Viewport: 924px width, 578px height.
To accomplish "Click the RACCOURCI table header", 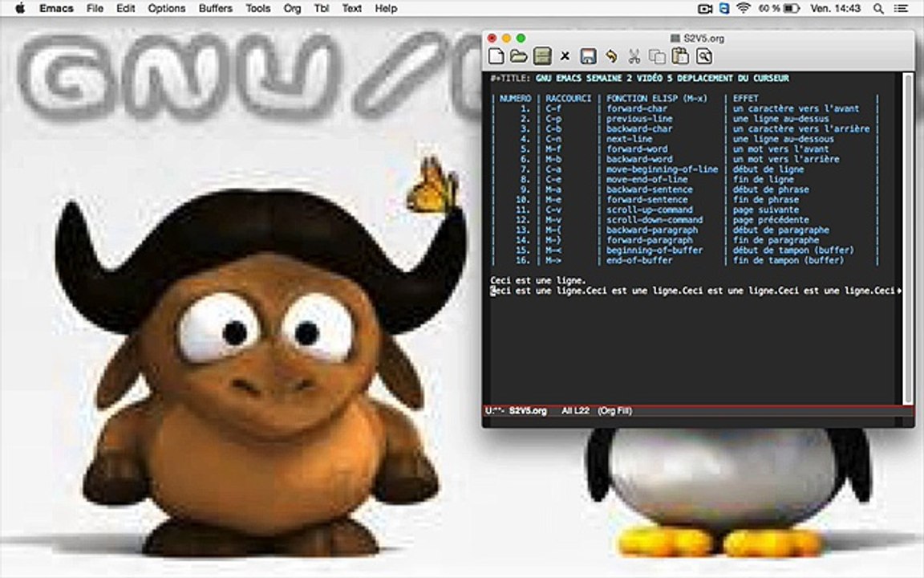I will click(x=568, y=99).
